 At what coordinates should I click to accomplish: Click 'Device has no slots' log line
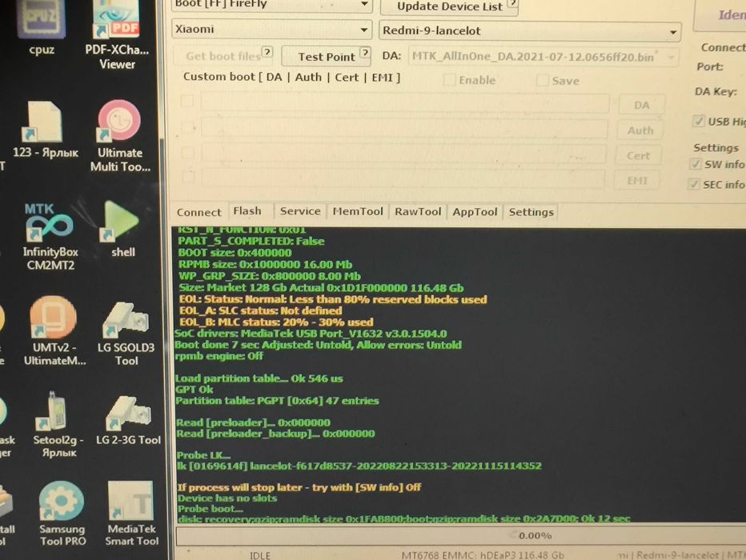point(227,498)
